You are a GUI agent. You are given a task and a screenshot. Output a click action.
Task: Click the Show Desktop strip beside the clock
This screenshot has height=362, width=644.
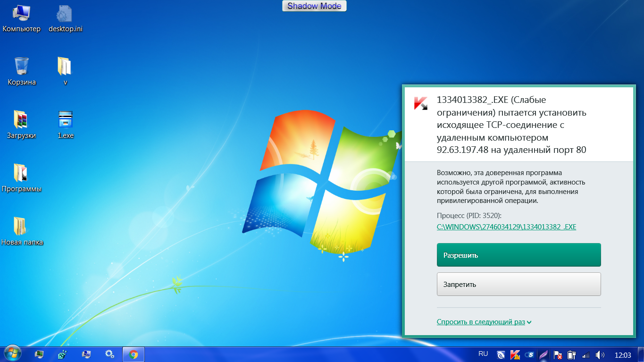click(640, 354)
